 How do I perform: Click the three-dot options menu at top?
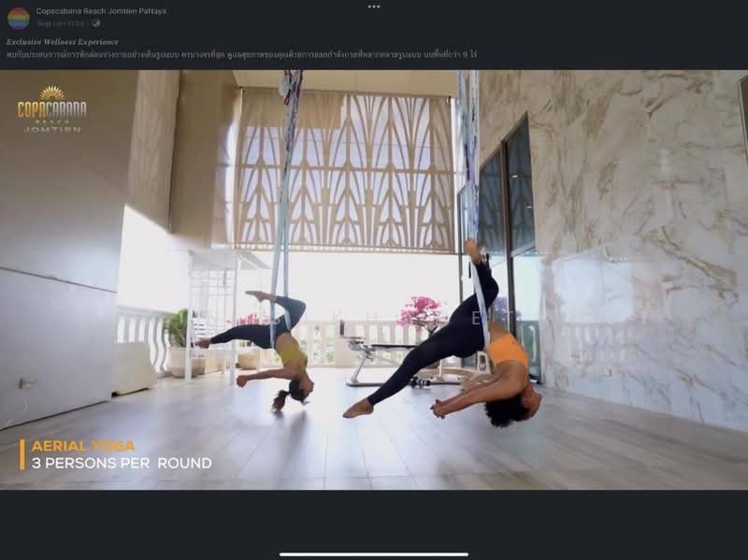[x=374, y=7]
